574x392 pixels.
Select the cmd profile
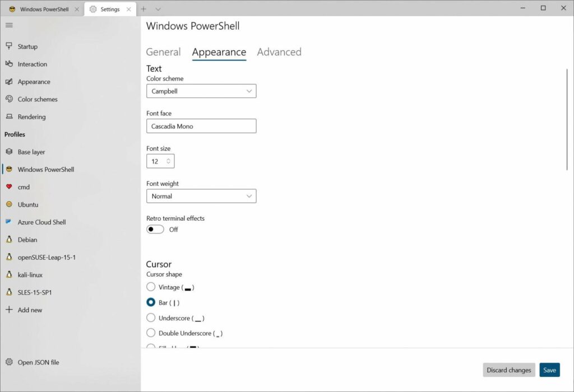click(x=70, y=186)
